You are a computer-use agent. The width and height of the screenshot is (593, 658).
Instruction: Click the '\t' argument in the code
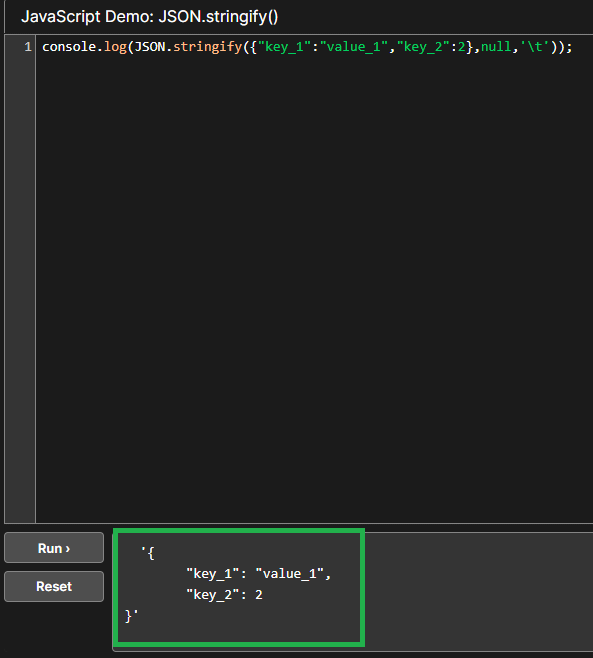(535, 46)
